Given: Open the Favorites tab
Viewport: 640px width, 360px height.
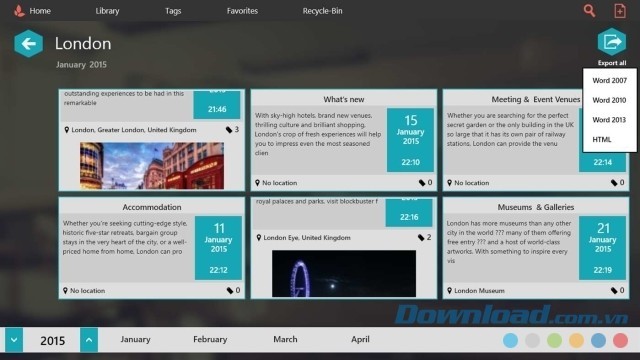Looking at the screenshot, I should pos(242,11).
